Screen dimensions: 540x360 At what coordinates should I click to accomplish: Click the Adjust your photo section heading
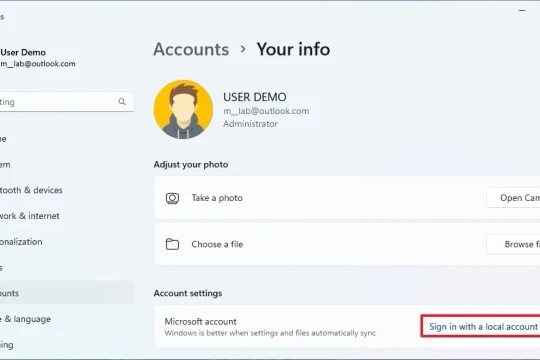click(191, 165)
